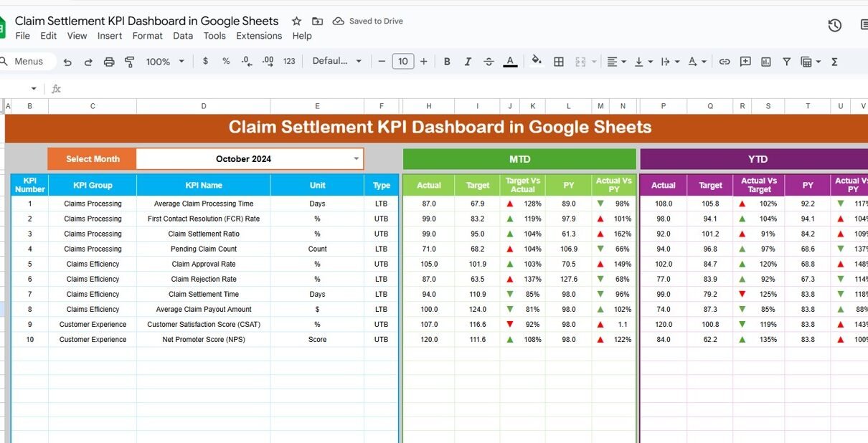Open the Select Month dropdown
This screenshot has width=868, height=443.
356,159
